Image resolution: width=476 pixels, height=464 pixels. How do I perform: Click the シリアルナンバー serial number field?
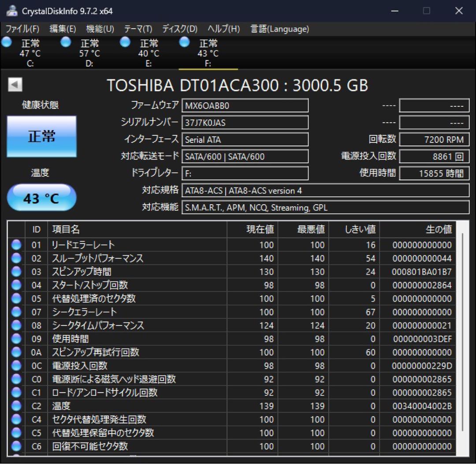(245, 122)
